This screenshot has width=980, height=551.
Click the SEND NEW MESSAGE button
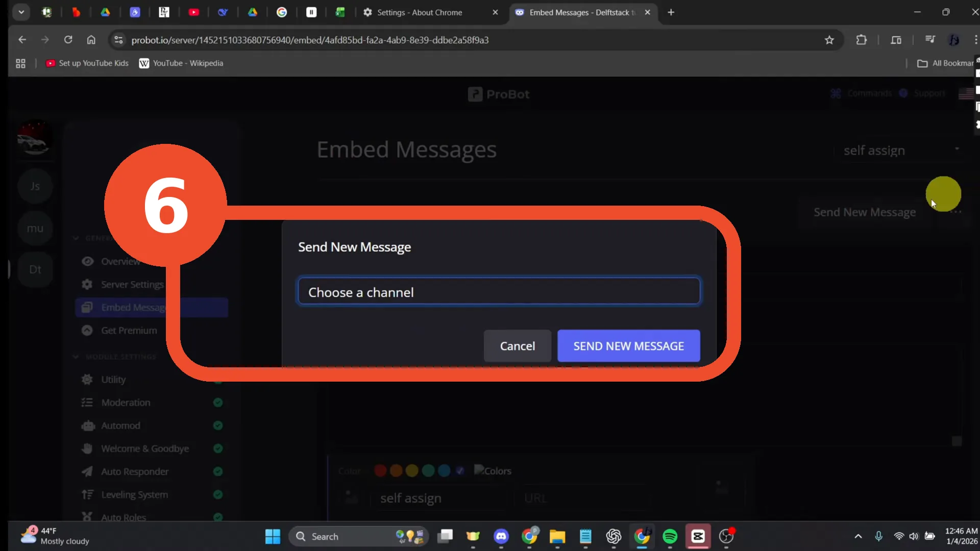[628, 346]
